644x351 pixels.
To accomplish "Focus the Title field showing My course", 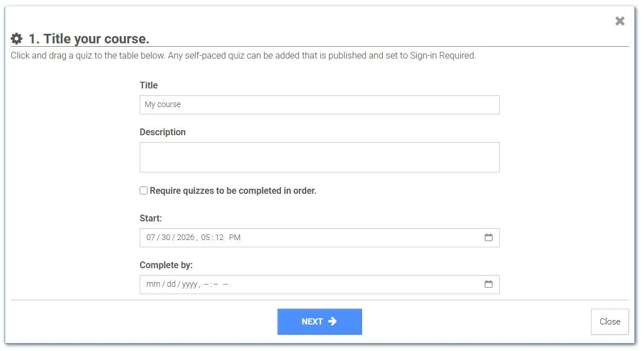I will [320, 105].
